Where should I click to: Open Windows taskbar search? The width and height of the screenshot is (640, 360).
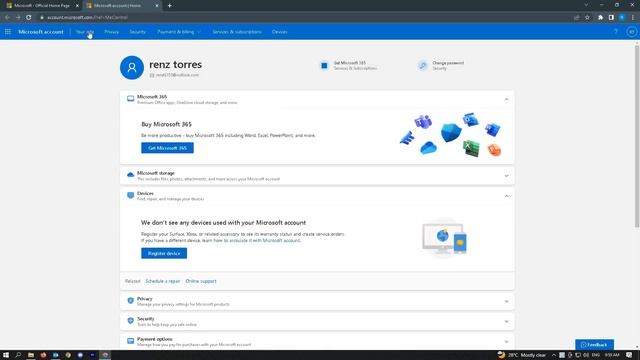(x=18, y=355)
